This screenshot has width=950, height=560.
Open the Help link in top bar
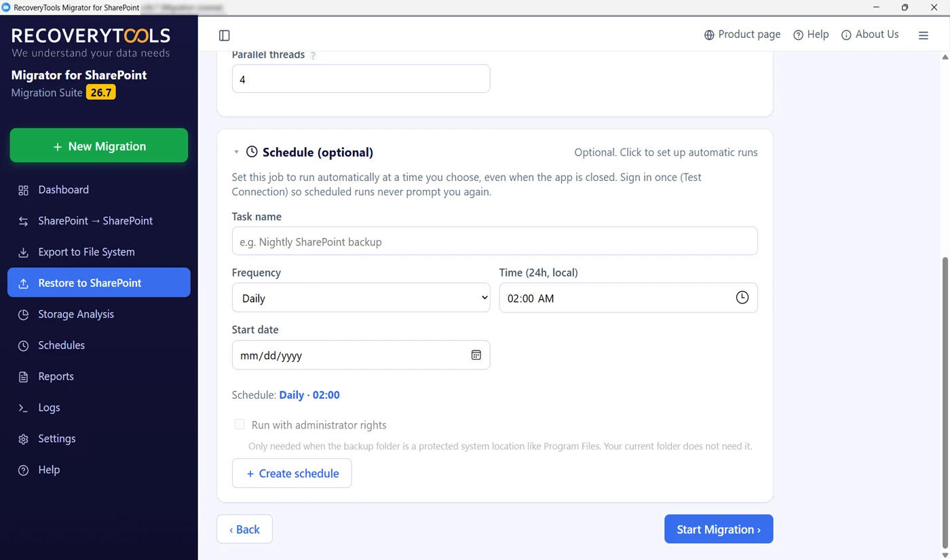[811, 35]
